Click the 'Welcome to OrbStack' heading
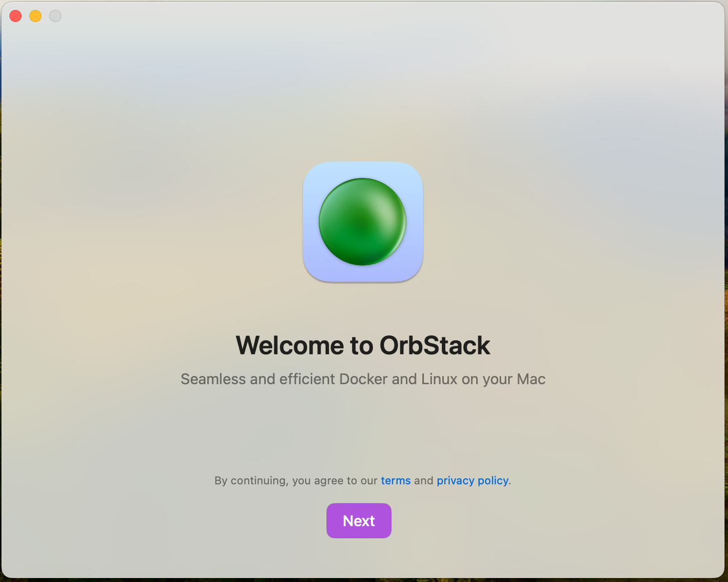Screen dimensions: 728x582 coord(363,345)
